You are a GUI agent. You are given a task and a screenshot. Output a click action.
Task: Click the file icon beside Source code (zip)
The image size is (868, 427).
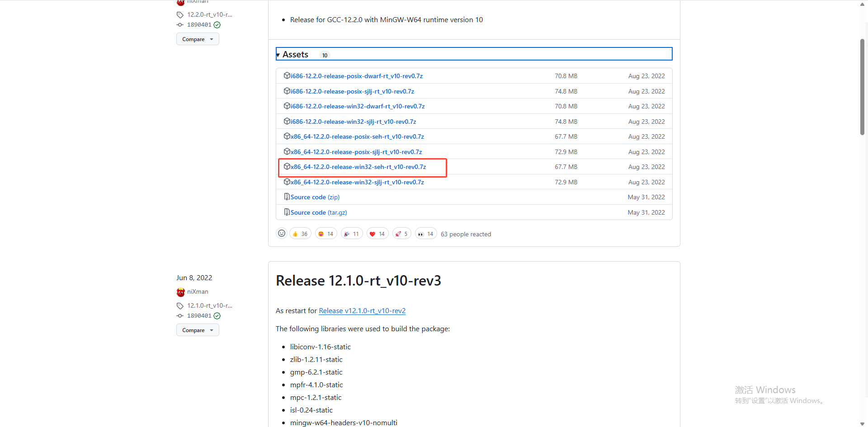coord(287,197)
